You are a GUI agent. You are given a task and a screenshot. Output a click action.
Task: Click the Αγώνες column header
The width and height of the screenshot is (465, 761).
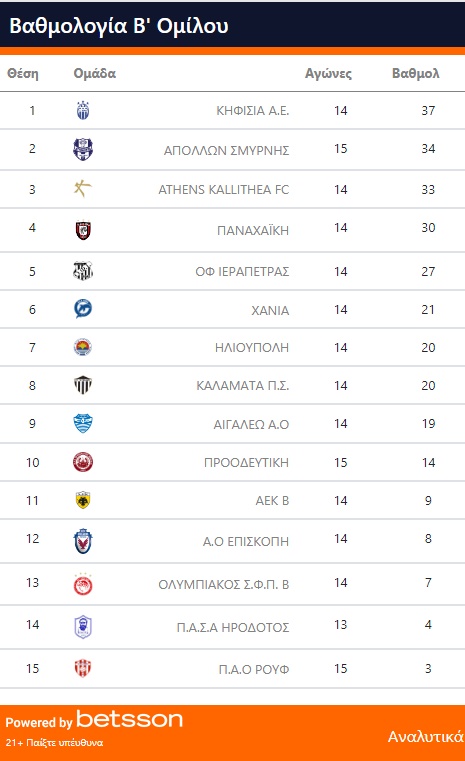[329, 73]
